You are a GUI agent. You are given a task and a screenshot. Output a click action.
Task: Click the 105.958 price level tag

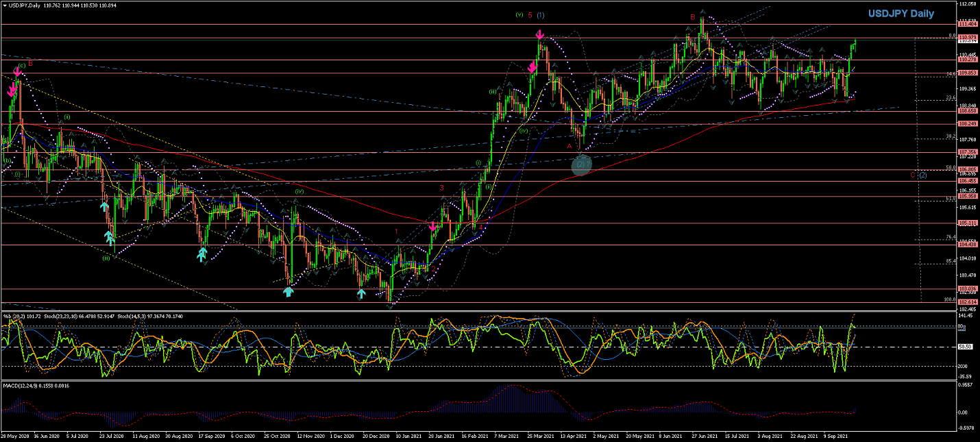click(967, 196)
